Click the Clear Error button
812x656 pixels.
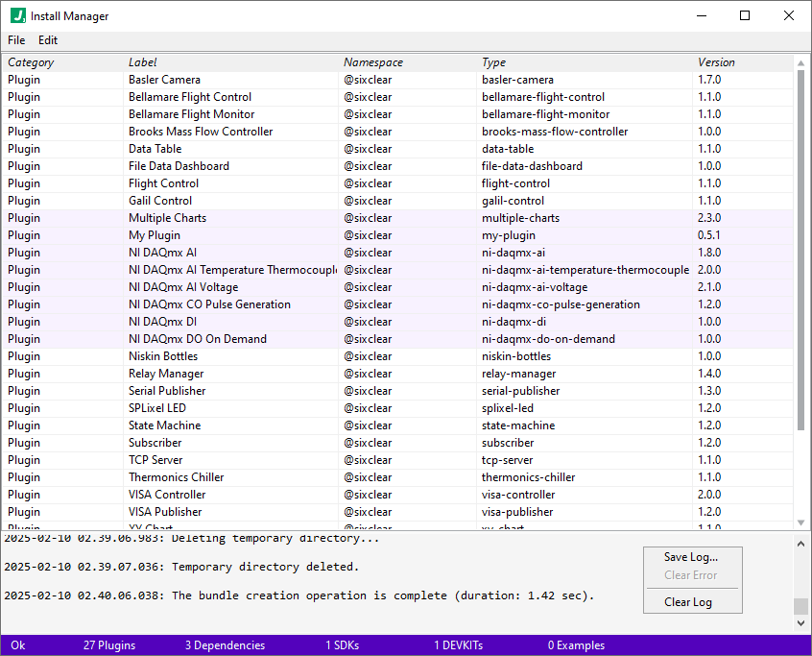click(x=692, y=575)
